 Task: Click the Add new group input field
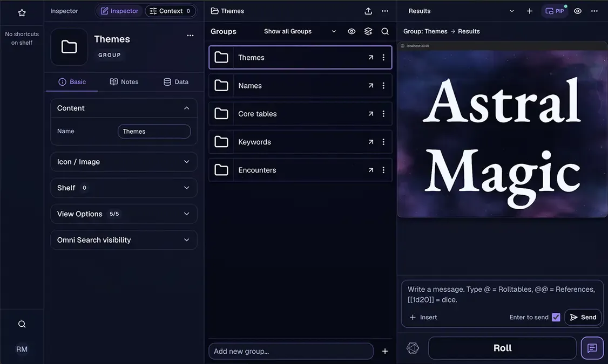291,351
